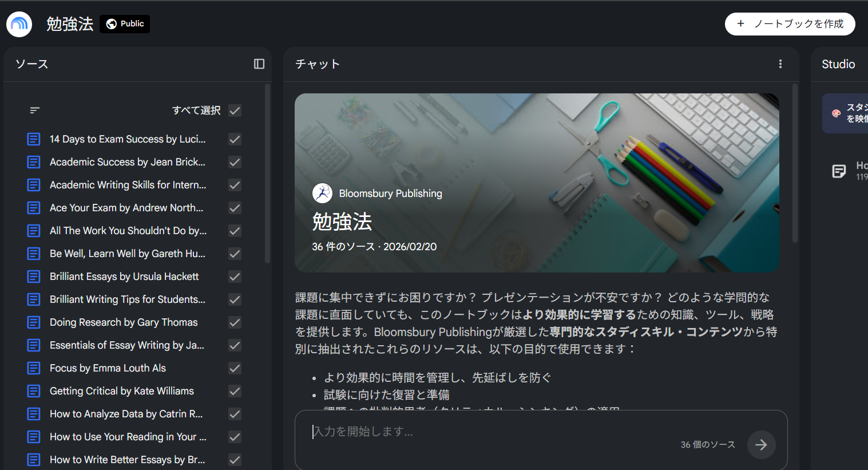Screen dimensions: 868x470
Task: Uncheck the How to Write Better Essays checkbox
Action: (x=235, y=460)
